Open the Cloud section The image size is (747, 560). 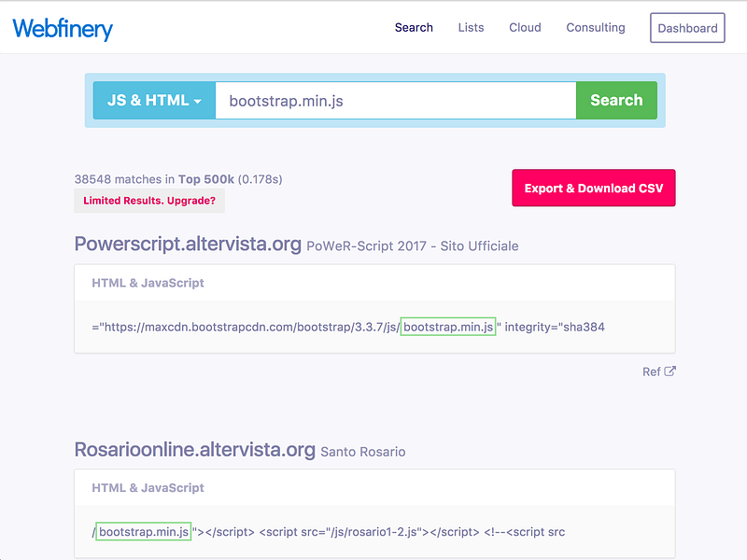(525, 28)
